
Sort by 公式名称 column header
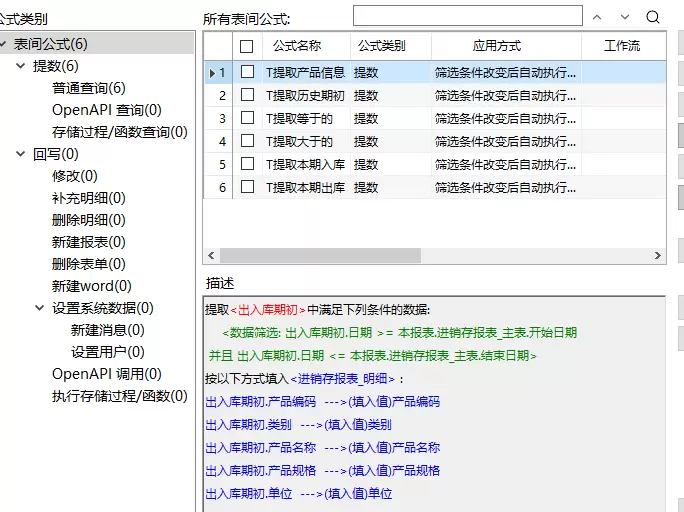coord(296,46)
